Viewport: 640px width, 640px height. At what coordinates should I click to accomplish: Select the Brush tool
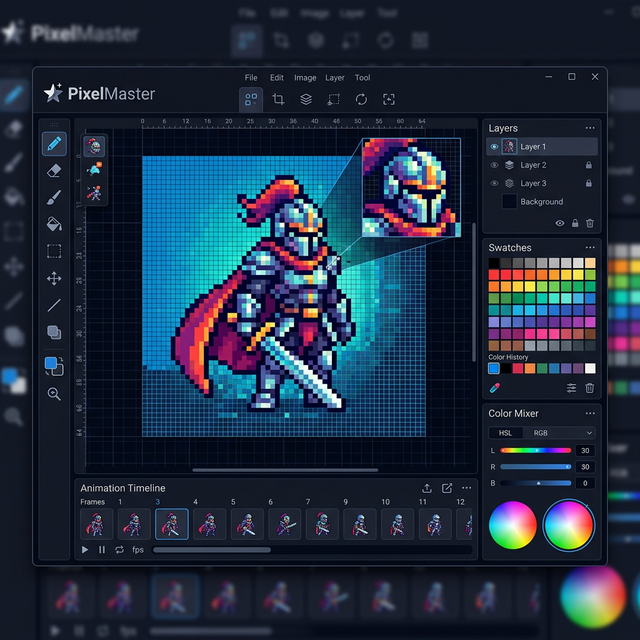point(54,198)
